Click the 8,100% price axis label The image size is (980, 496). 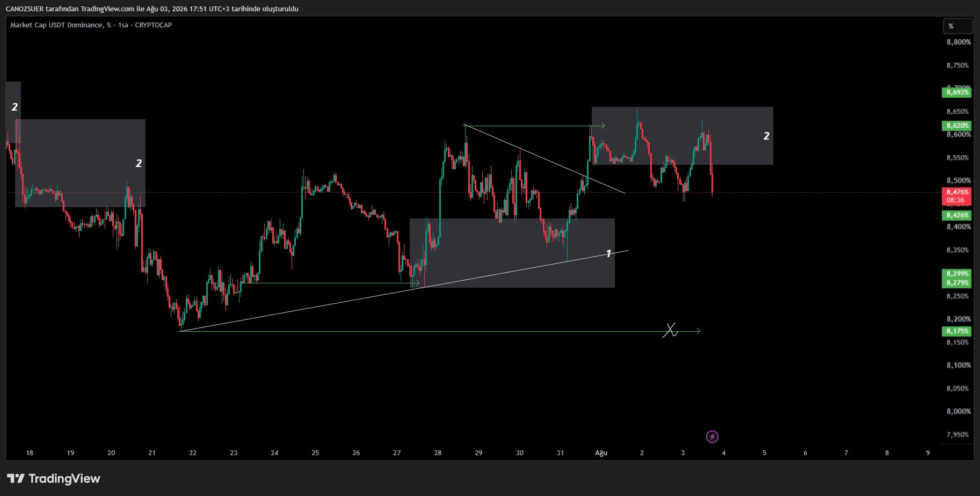click(959, 366)
